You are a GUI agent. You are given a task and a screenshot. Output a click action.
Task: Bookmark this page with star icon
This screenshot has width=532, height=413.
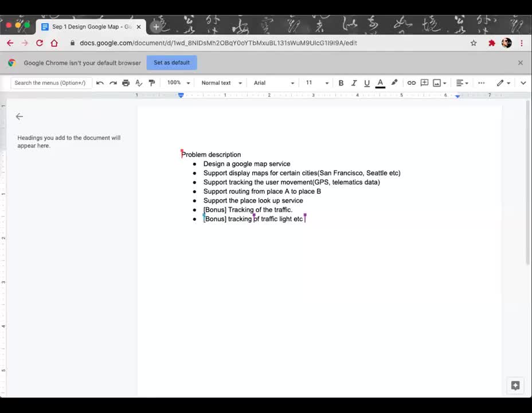pos(474,43)
